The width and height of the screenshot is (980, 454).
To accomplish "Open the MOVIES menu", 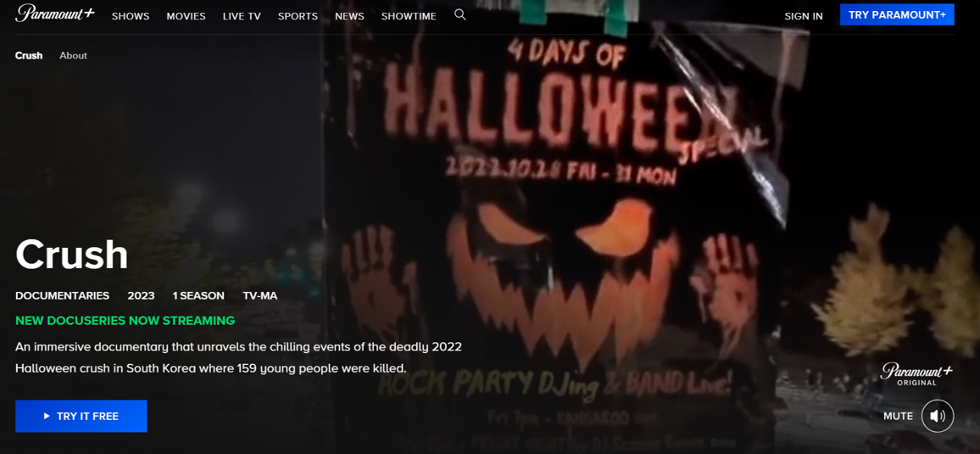I will (x=187, y=16).
